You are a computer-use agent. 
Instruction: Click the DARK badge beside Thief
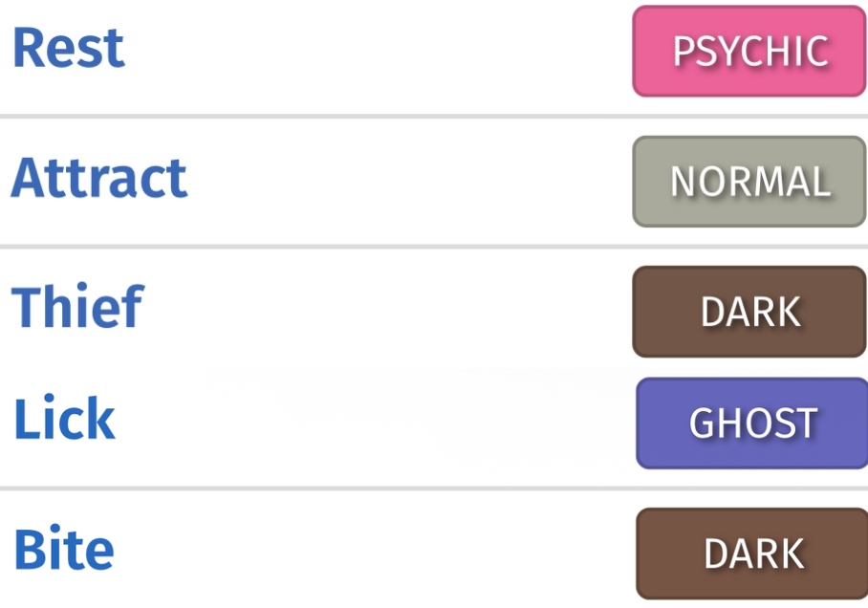(x=749, y=312)
